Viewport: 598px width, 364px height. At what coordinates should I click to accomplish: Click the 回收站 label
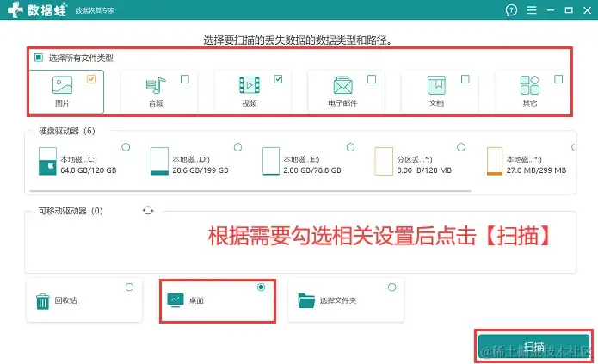click(65, 300)
